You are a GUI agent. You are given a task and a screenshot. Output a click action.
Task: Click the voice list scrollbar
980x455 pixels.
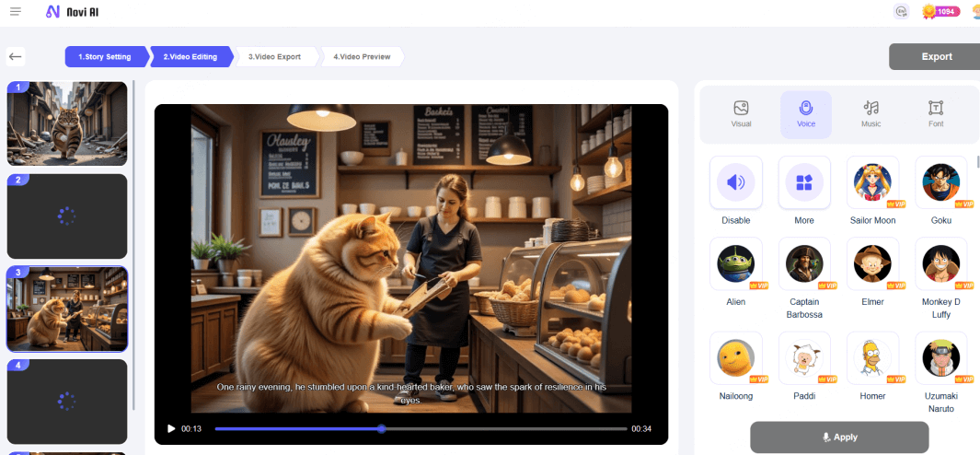978,161
